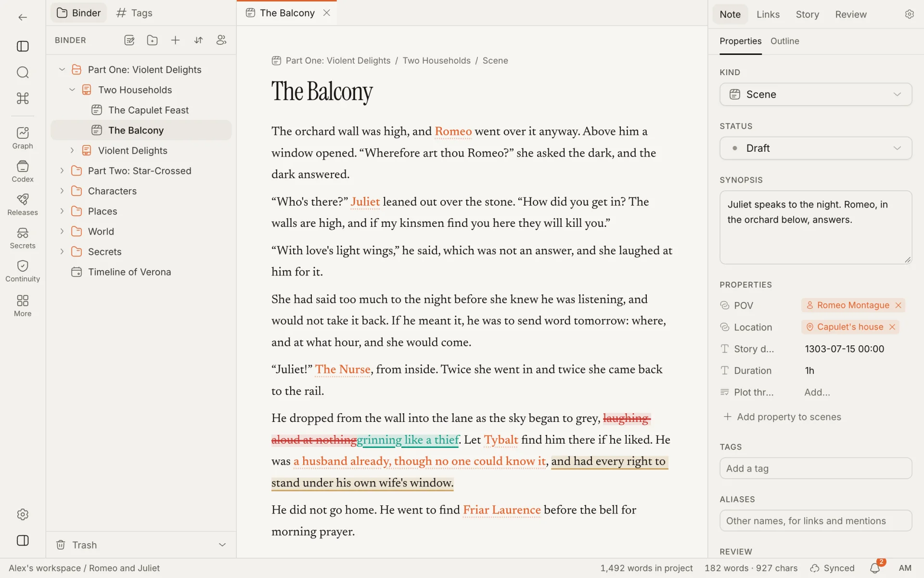924x578 pixels.
Task: Close The Balcony tab
Action: 327,13
